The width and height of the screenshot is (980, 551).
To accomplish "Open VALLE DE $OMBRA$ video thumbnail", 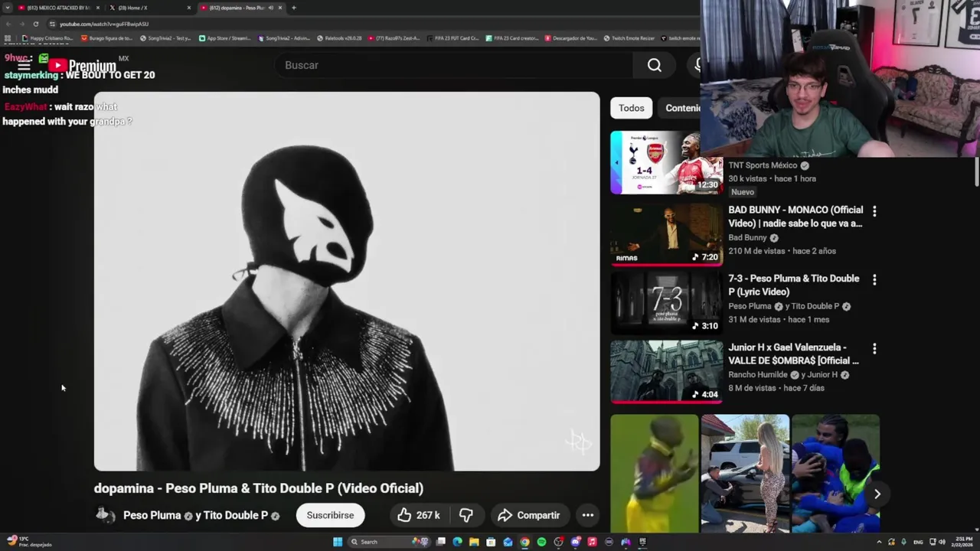I will (666, 371).
